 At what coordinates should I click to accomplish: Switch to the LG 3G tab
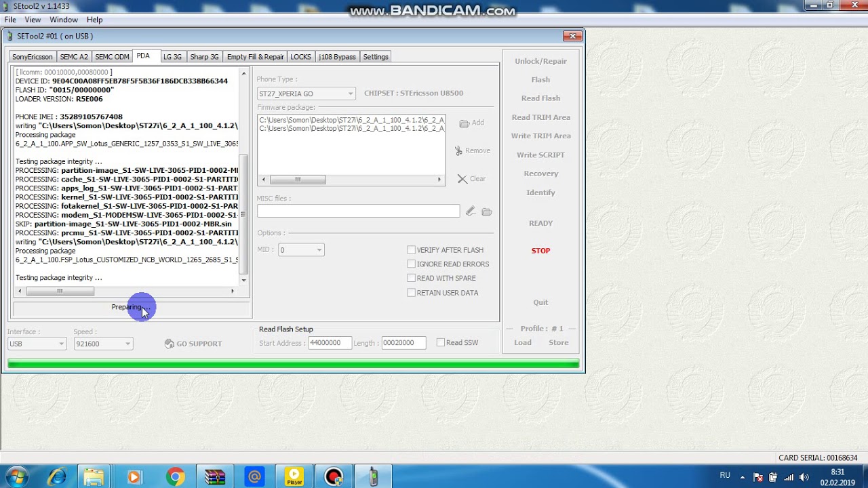pos(172,57)
